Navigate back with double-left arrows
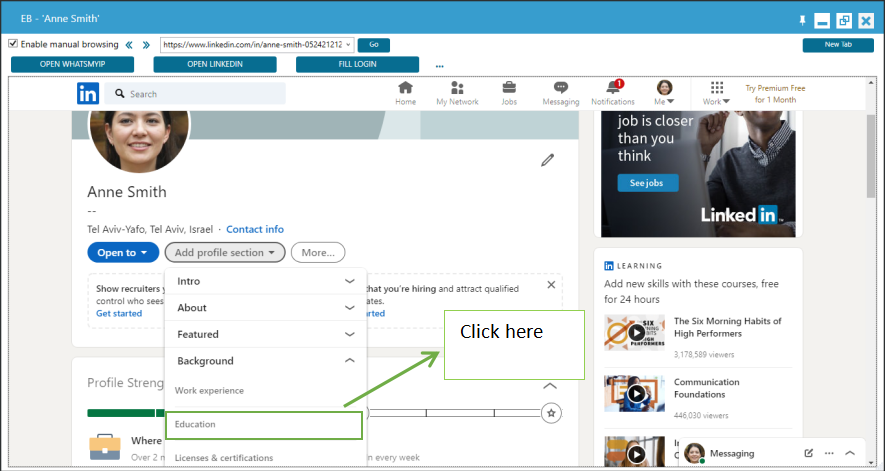Viewport: 886px width, 471px height. [x=129, y=45]
